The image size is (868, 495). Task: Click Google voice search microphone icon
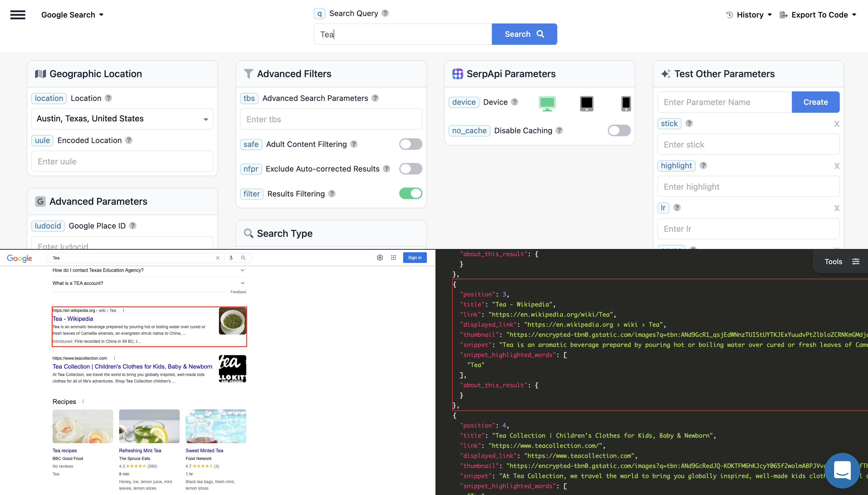[x=231, y=258]
